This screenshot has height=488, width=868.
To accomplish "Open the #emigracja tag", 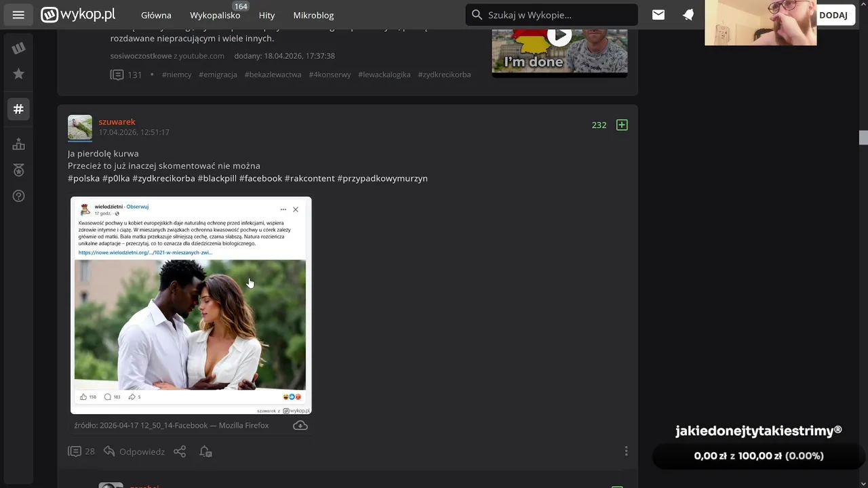I will 218,75.
